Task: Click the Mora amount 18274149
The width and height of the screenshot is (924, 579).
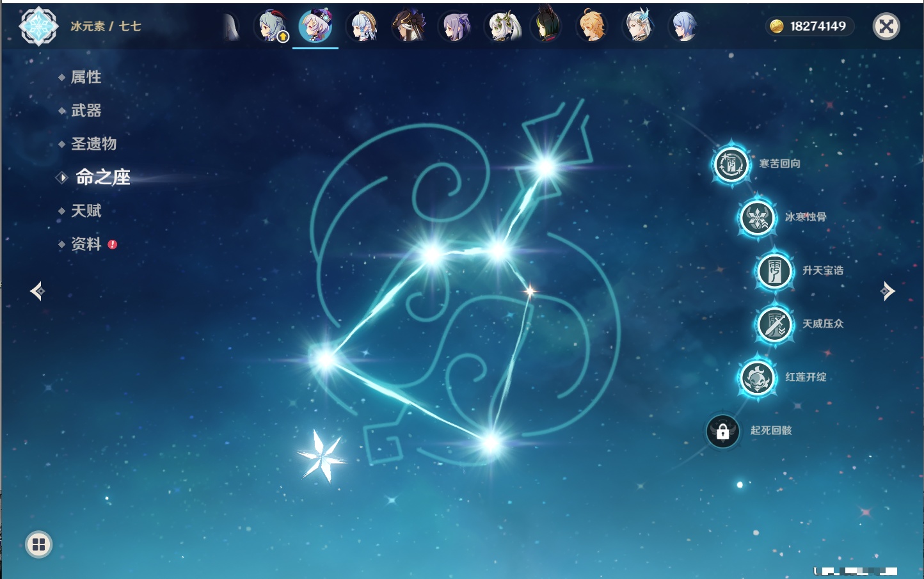Action: pos(818,26)
